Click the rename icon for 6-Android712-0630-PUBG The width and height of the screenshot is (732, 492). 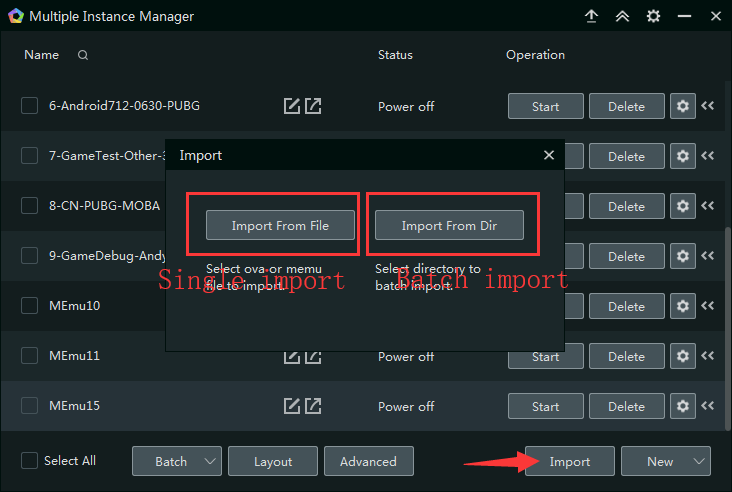click(292, 106)
